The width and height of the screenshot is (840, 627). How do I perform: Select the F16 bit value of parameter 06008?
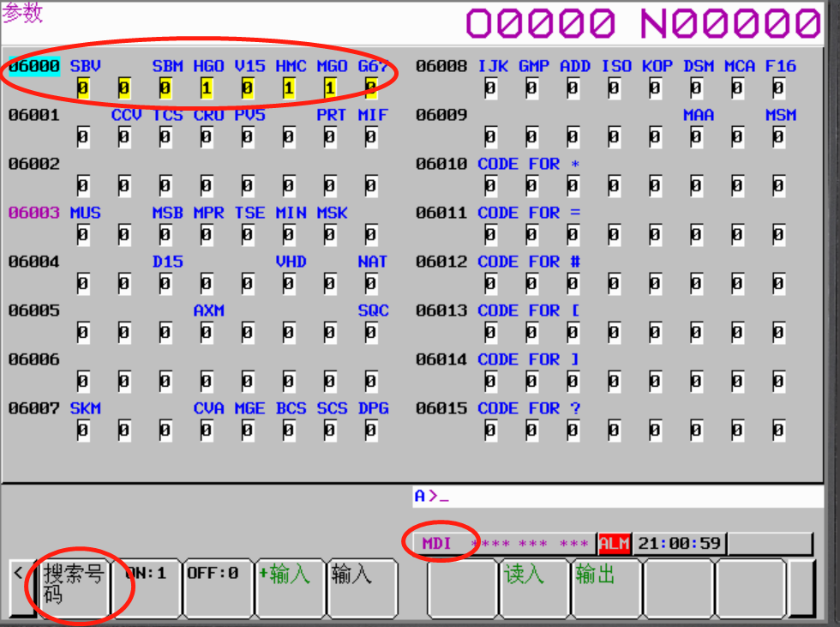coord(778,87)
